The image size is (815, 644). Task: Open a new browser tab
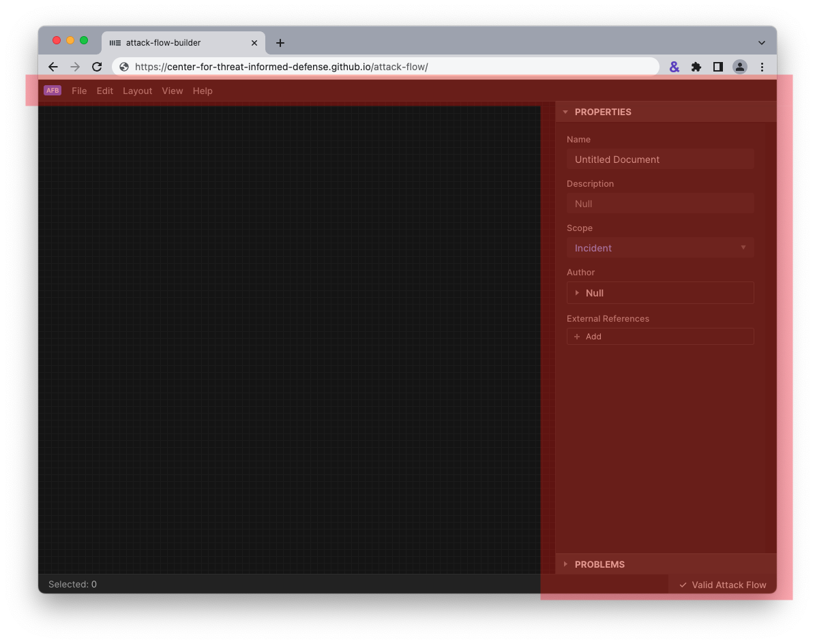click(280, 43)
